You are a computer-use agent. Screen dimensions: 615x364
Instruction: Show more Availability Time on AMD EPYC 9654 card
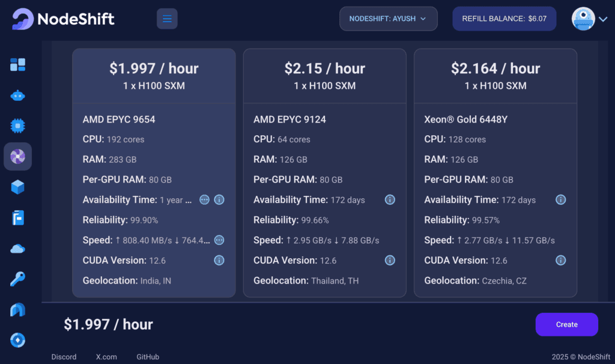[204, 199]
